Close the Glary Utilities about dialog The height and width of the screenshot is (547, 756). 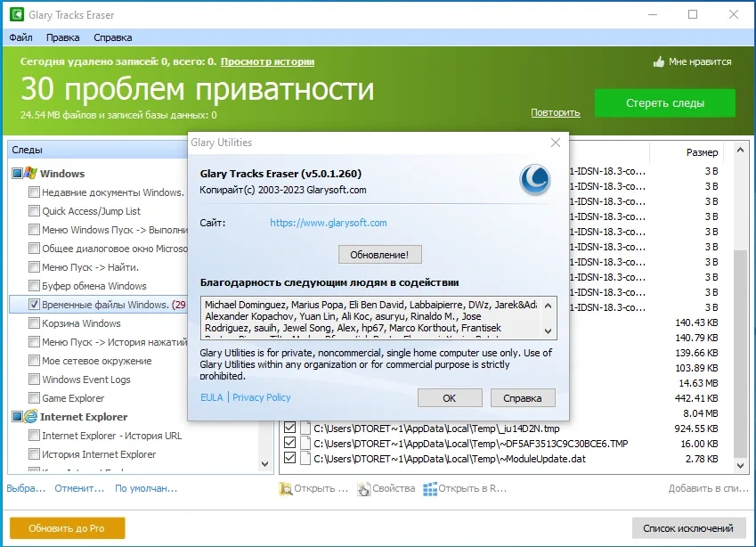pyautogui.click(x=556, y=143)
